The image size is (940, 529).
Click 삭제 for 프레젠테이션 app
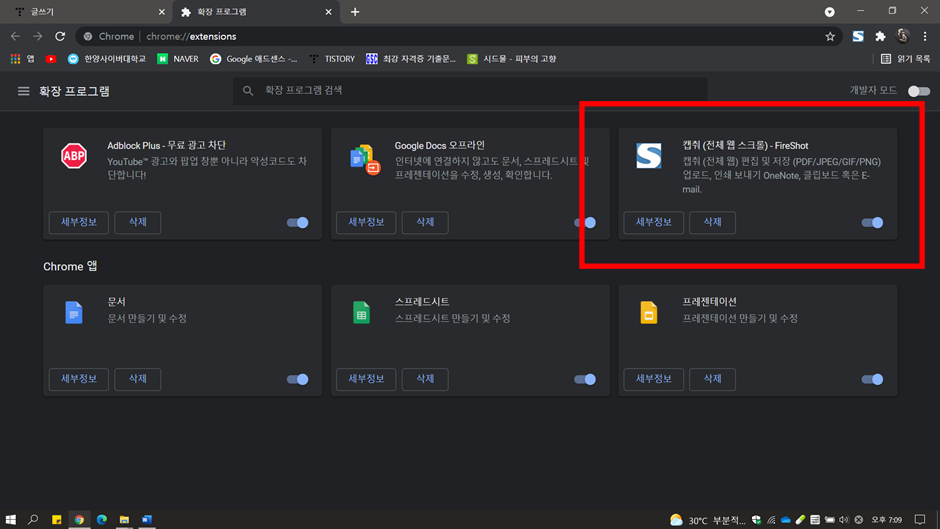pos(712,379)
